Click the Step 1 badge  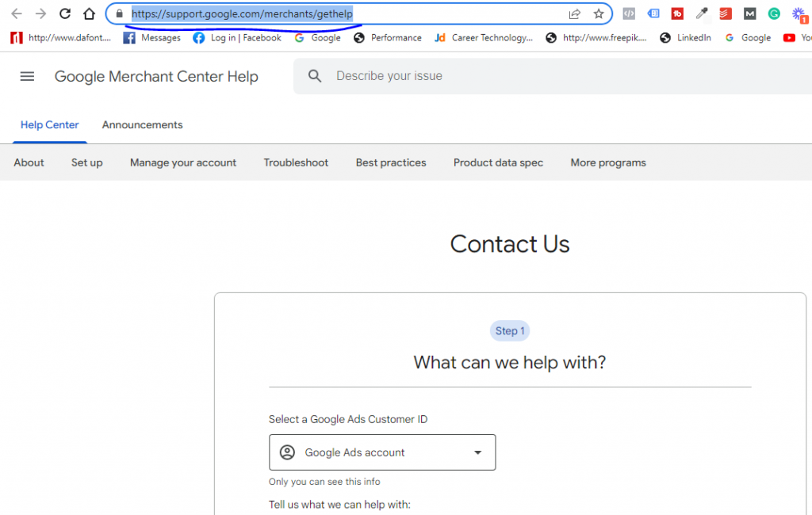coord(510,330)
